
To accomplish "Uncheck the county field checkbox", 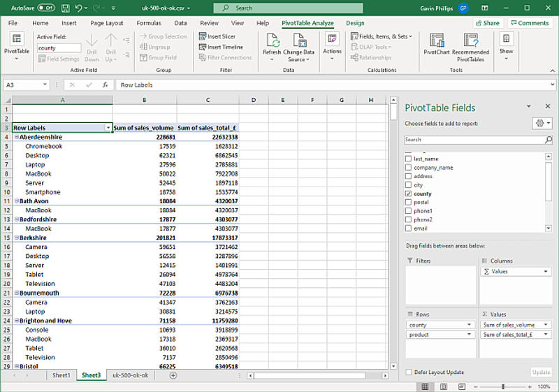I will [409, 194].
